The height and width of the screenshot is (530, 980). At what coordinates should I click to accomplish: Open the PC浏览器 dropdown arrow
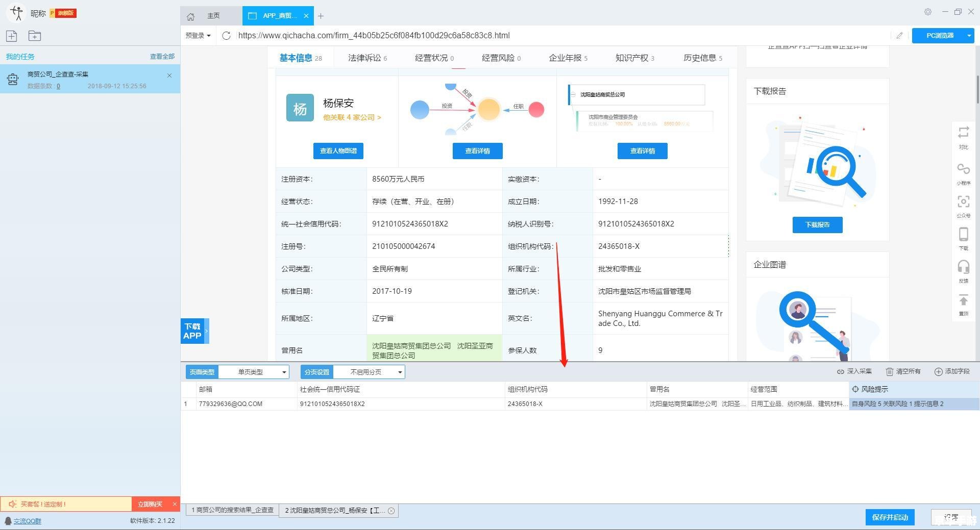(969, 35)
